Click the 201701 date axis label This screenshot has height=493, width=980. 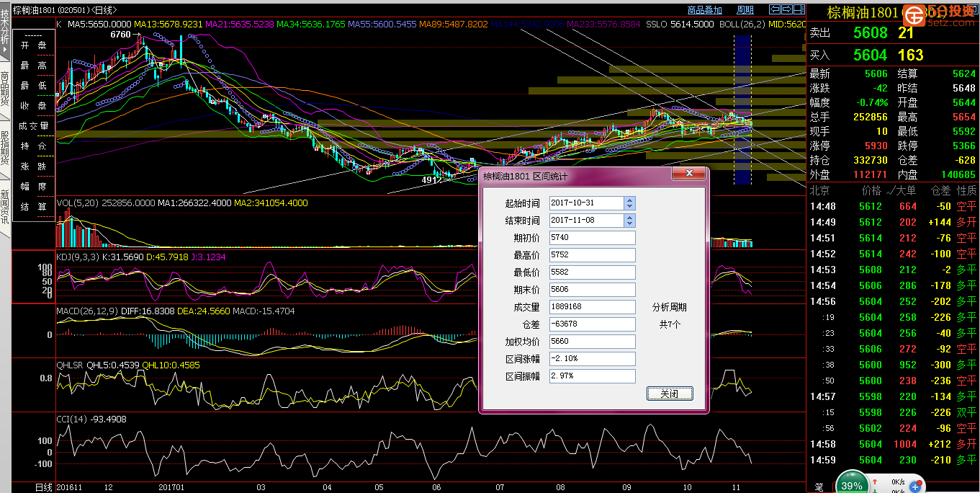(x=171, y=488)
